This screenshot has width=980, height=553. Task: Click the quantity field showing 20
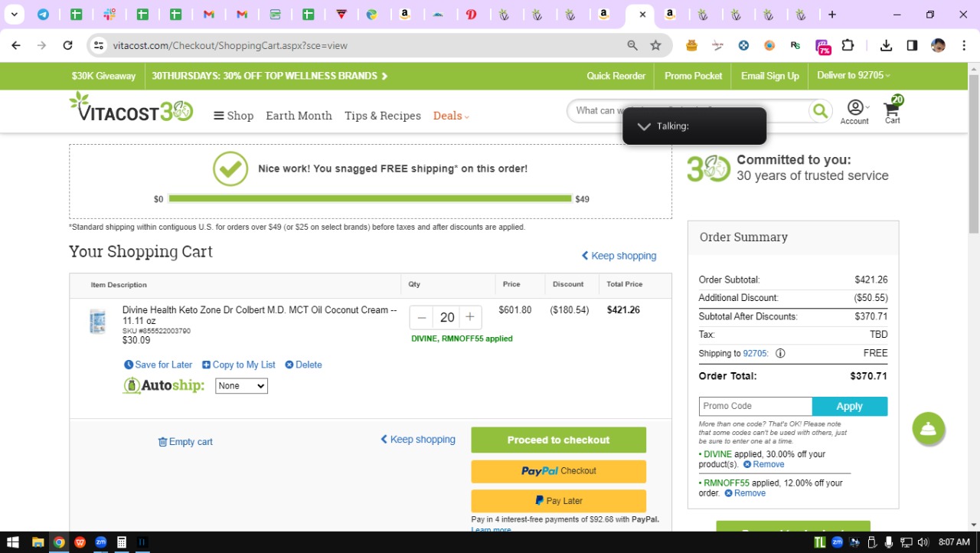point(447,317)
